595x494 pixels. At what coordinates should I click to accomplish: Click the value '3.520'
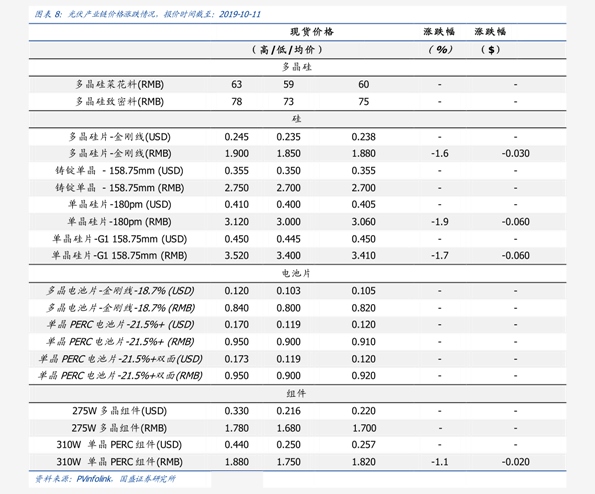(236, 255)
